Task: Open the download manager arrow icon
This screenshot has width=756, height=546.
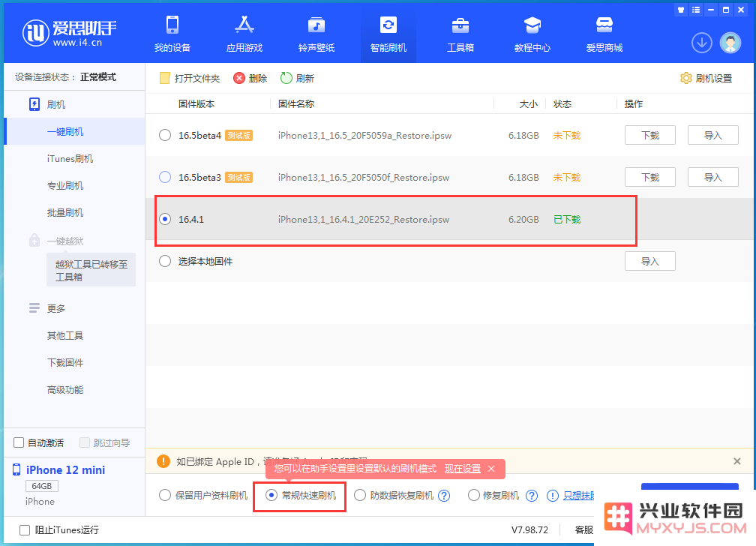Action: click(x=701, y=43)
